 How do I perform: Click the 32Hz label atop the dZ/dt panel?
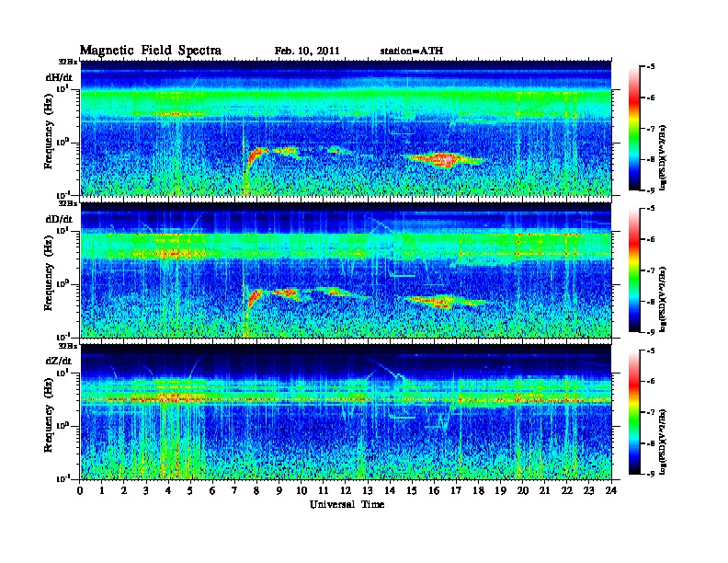click(x=67, y=346)
